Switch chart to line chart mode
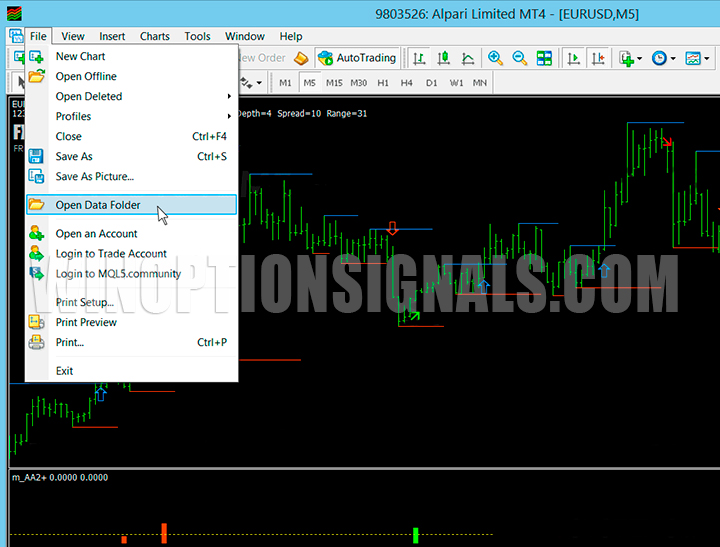Screen dimensions: 720x547 click(x=467, y=58)
